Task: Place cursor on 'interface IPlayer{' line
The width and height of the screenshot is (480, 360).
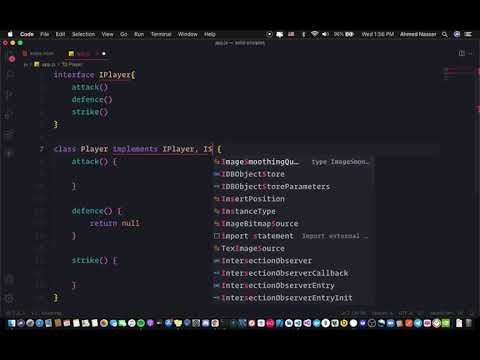Action: pyautogui.click(x=95, y=75)
